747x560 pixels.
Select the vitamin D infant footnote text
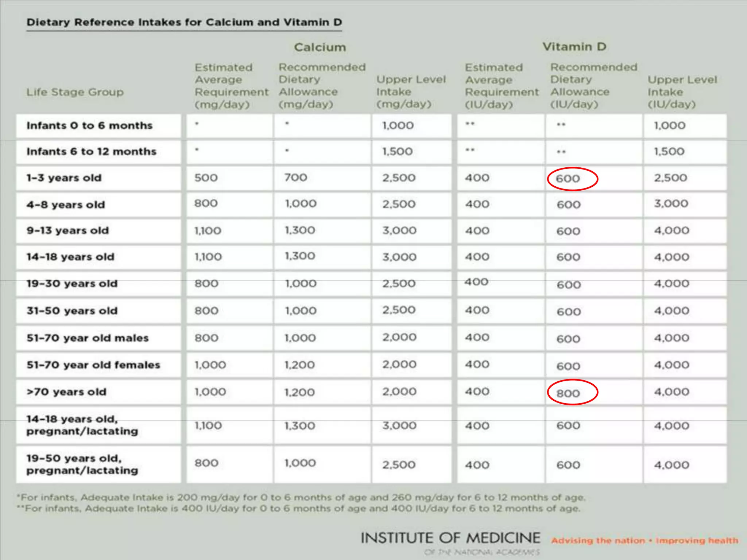298,508
